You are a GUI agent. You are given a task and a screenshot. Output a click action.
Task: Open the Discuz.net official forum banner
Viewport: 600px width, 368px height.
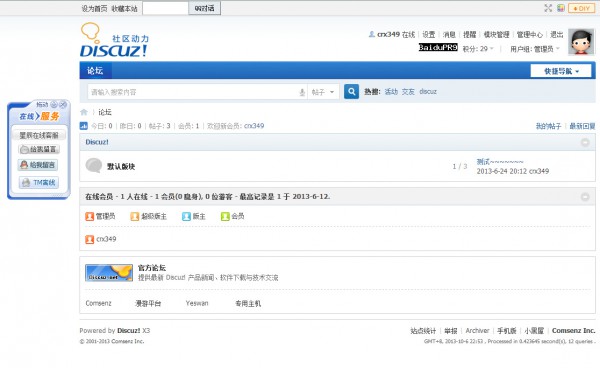tap(109, 273)
